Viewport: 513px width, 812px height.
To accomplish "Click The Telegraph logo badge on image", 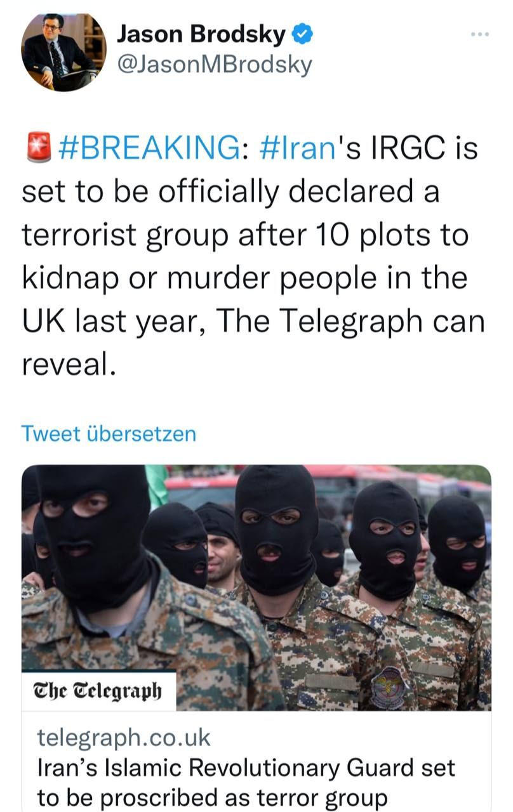I will [x=98, y=690].
